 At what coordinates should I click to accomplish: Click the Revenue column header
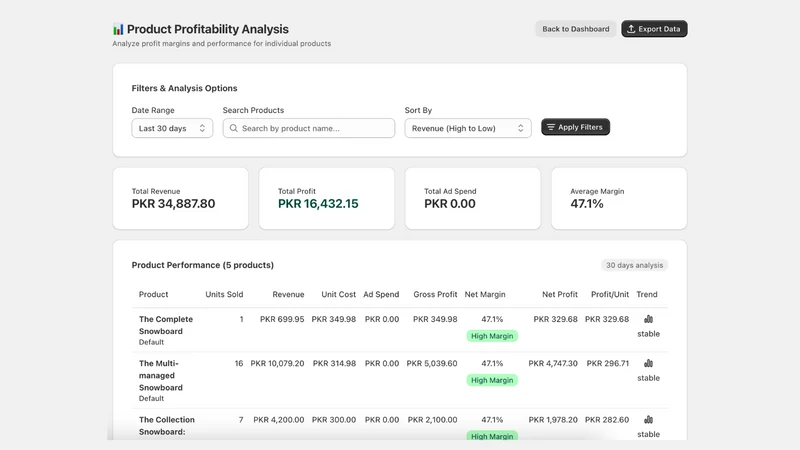[x=288, y=294]
